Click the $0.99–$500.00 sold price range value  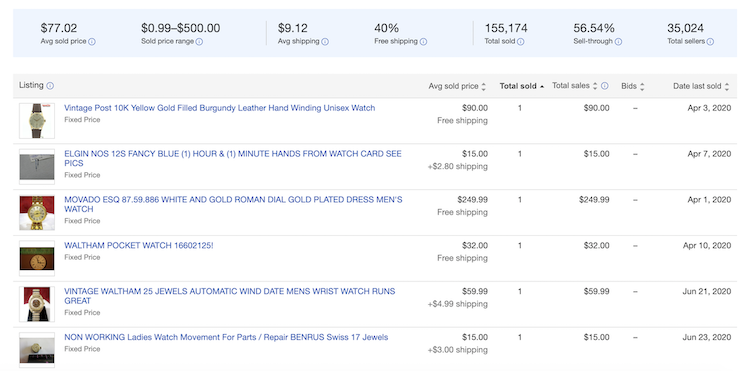(x=181, y=28)
